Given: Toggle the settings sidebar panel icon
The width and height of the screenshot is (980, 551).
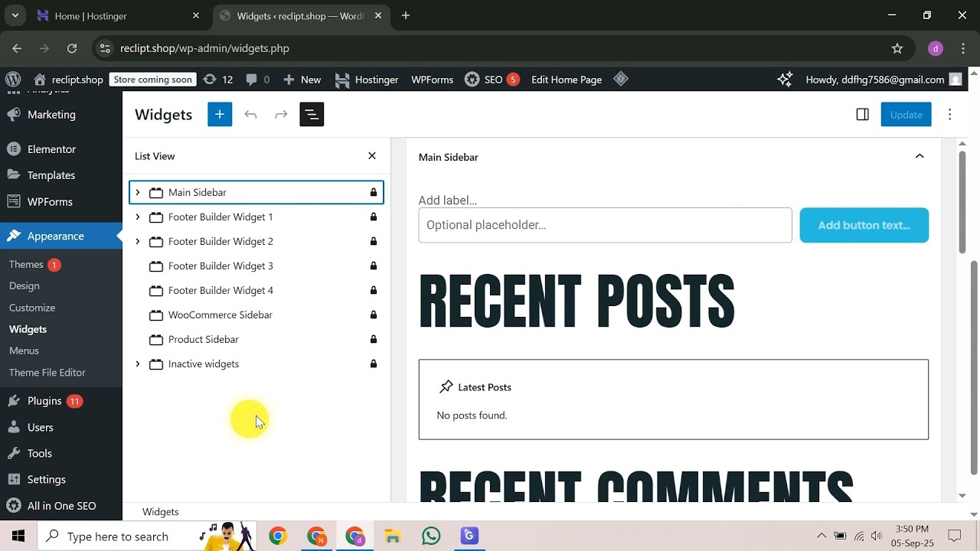Looking at the screenshot, I should coord(862,114).
